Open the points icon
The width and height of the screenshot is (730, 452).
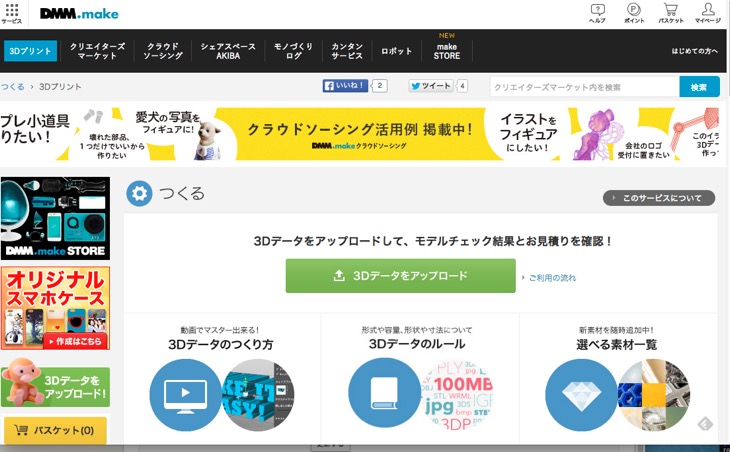click(633, 12)
